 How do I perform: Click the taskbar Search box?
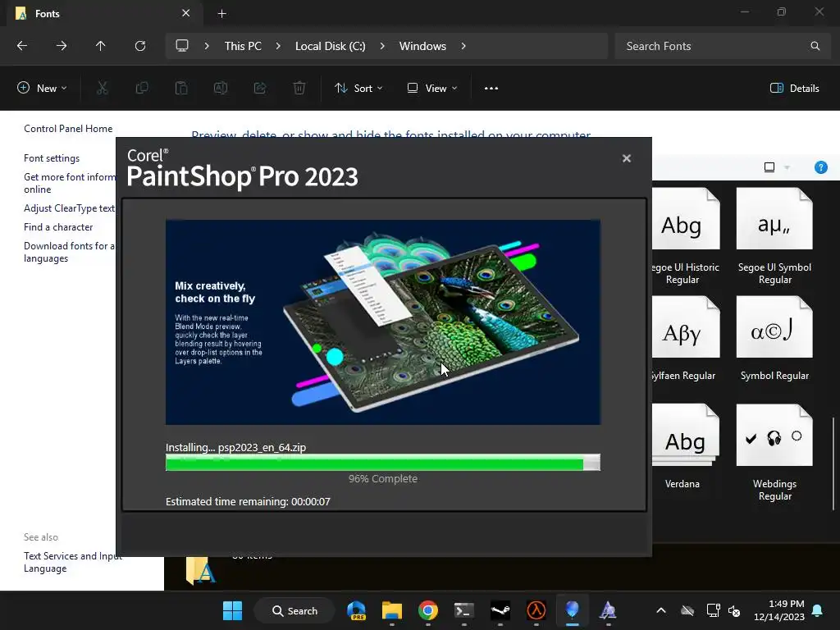pos(294,610)
